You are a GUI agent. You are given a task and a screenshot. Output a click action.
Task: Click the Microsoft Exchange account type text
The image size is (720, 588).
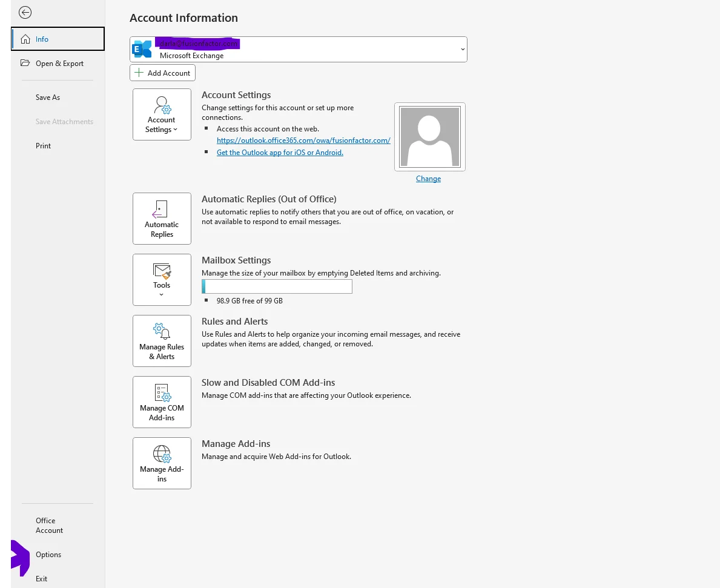[x=191, y=56]
